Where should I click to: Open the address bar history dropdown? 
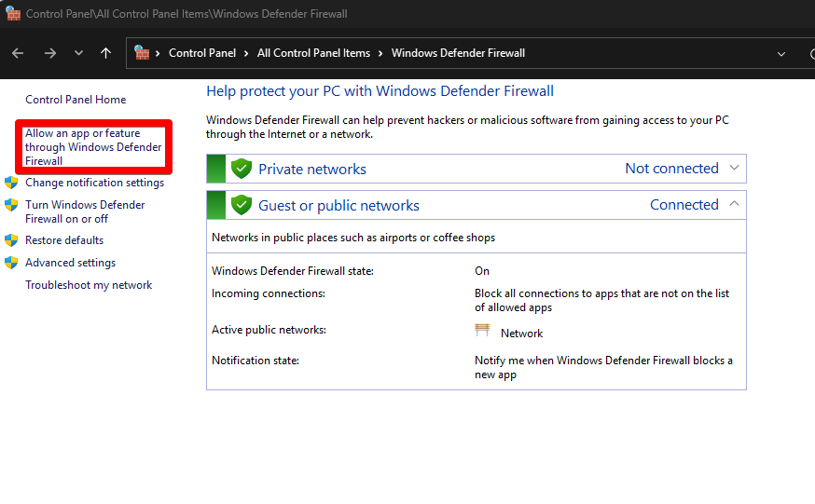[781, 53]
